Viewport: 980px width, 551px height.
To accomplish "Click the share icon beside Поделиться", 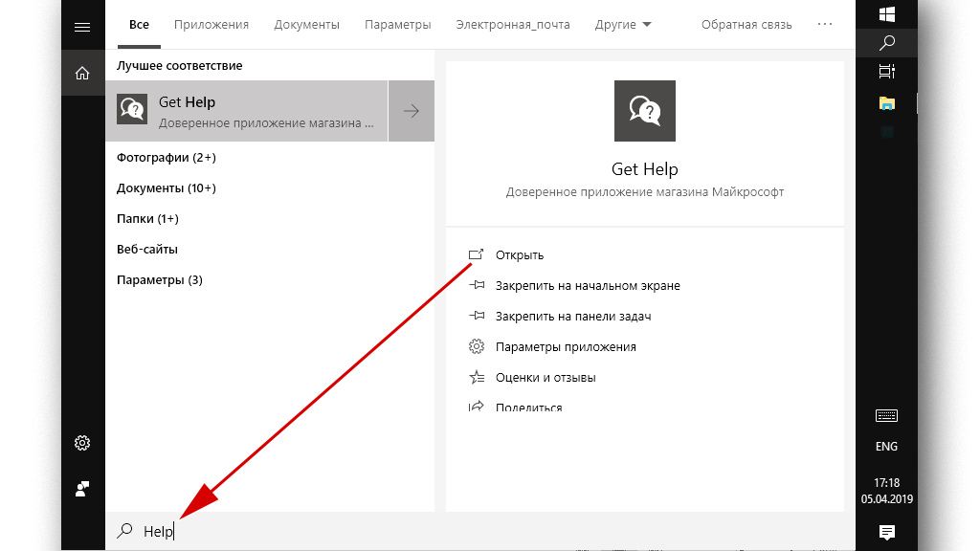I will (x=477, y=407).
